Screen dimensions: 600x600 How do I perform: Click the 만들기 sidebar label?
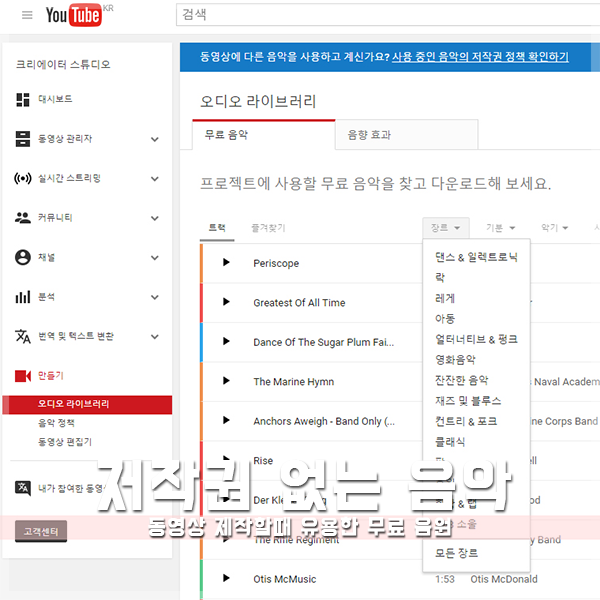(x=50, y=376)
